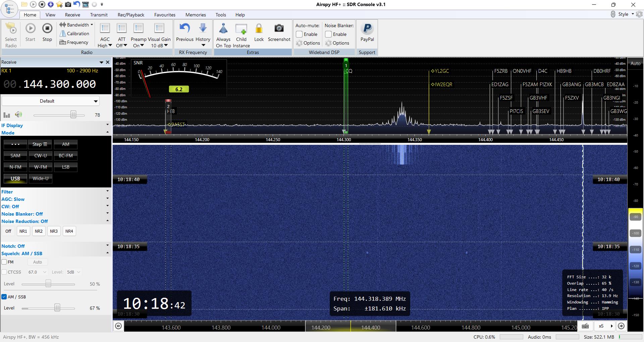Enable the Auto-mute checkbox
Image resolution: width=644 pixels, height=342 pixels.
[299, 34]
